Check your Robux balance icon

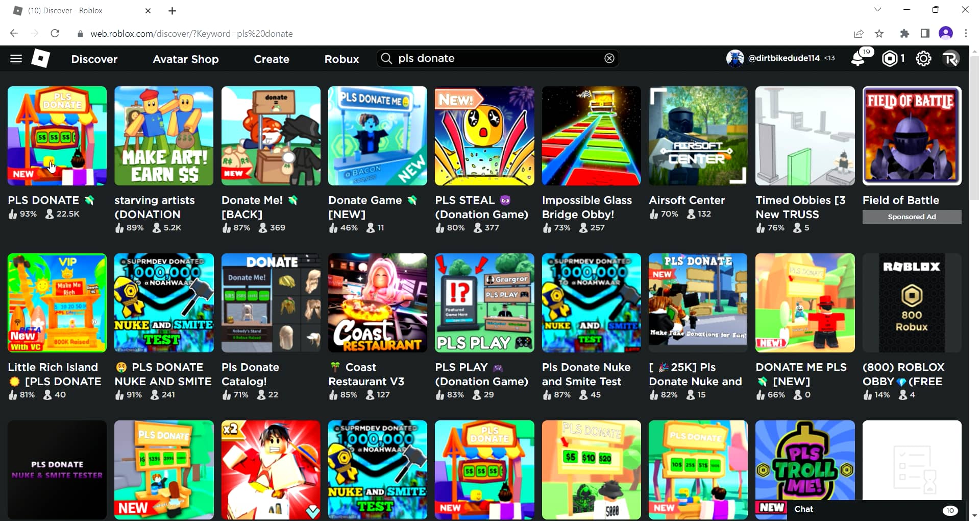(x=889, y=58)
